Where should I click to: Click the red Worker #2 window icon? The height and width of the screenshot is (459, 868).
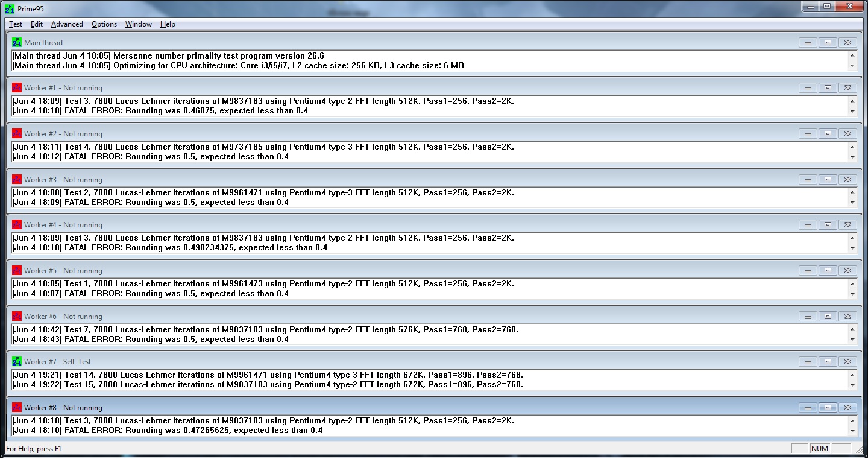point(17,133)
